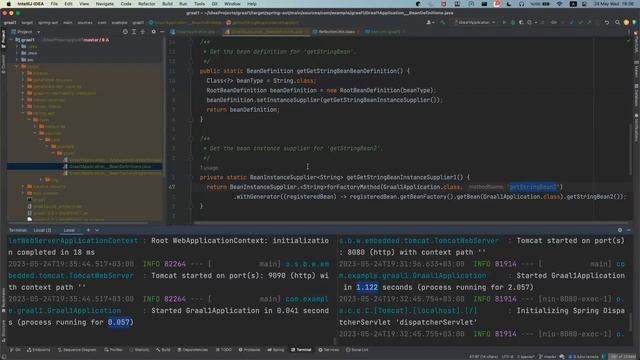The height and width of the screenshot is (360, 640).
Task: Click line number 47 in the gutter
Action: (x=171, y=187)
